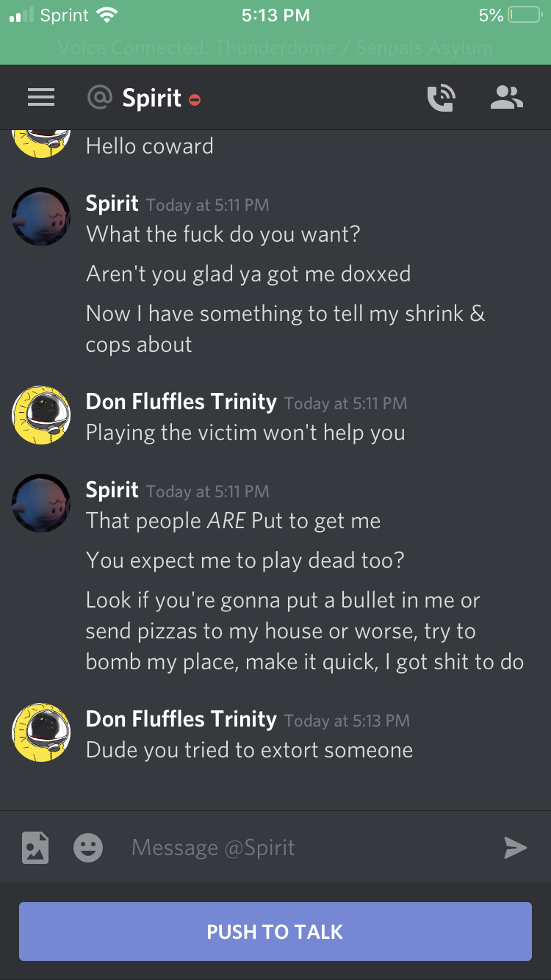Hold the PUSH TO TALK button
This screenshot has height=980, width=551.
coord(275,932)
